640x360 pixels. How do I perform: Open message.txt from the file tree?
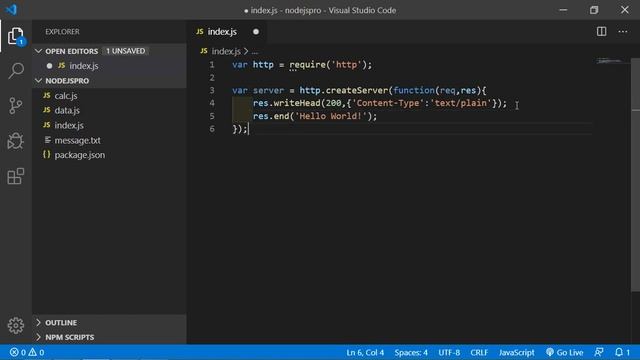(x=77, y=140)
